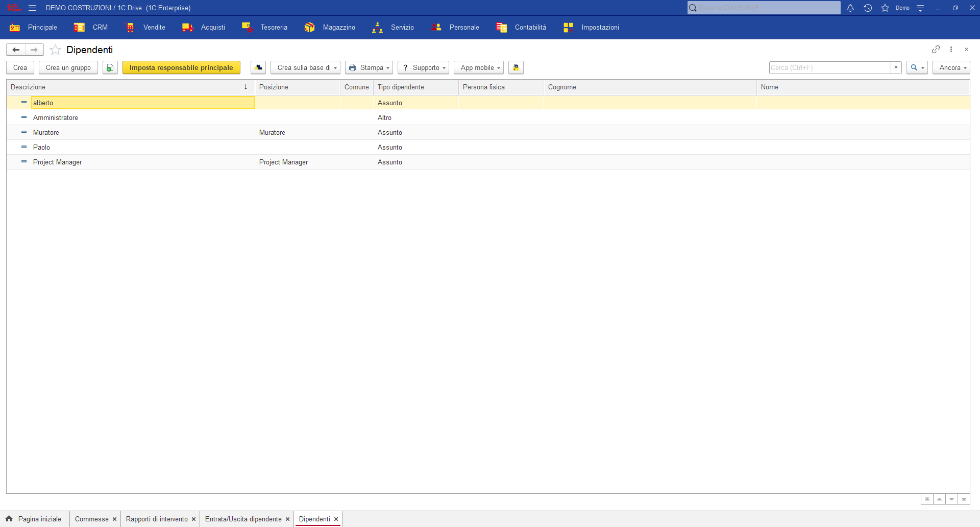Jump to last row arrow

[964, 499]
